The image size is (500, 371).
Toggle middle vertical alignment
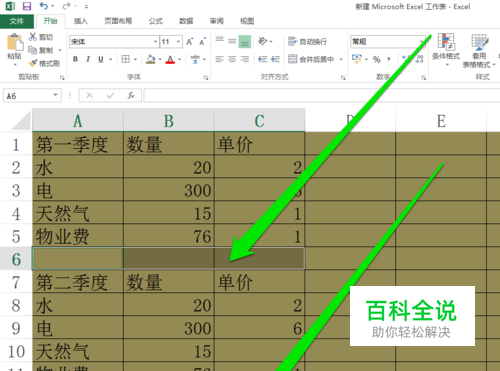[x=232, y=41]
